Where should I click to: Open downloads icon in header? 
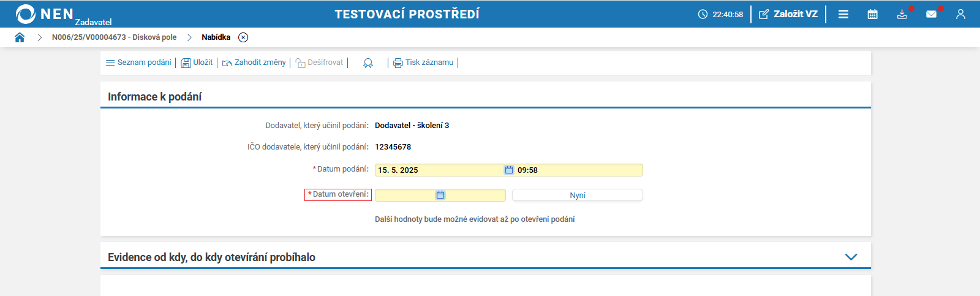tap(902, 14)
